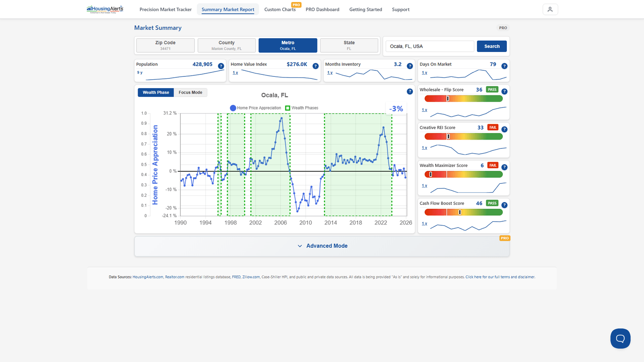Screen dimensions: 644x362
Task: Open the Months Inventory 1 y selector
Action: (330, 72)
